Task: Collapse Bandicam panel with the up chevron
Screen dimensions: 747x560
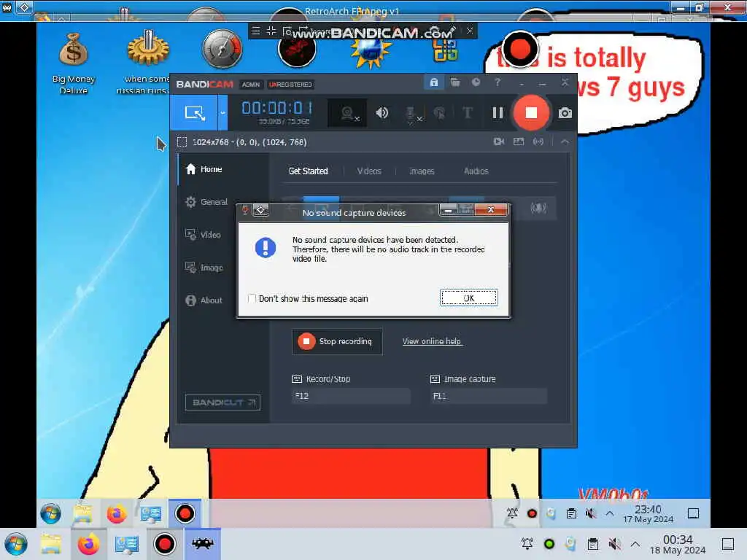Action: pos(565,142)
